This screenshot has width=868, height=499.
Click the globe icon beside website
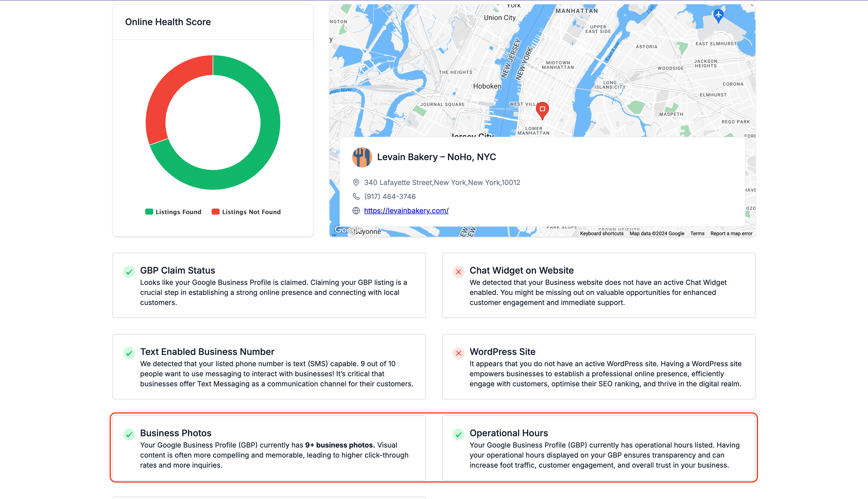356,211
